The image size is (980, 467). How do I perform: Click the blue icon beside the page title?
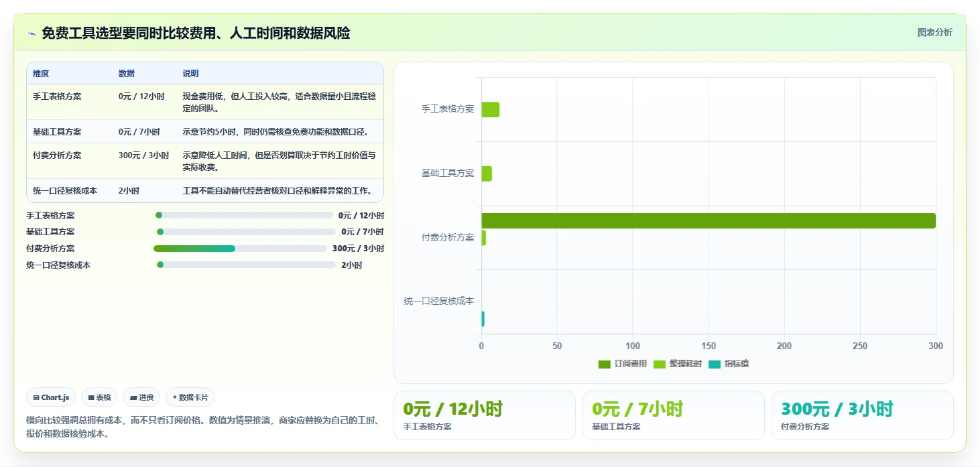[x=32, y=34]
